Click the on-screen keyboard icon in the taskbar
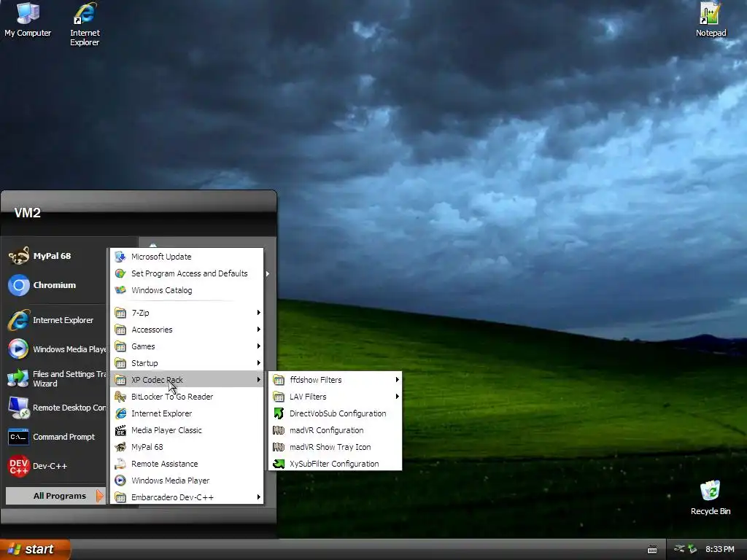 [652, 550]
